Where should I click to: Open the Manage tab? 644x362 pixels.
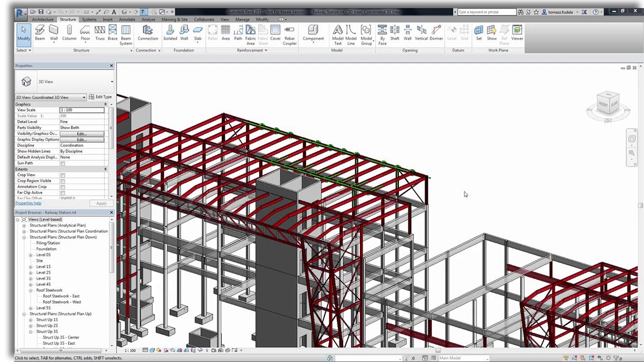click(x=243, y=19)
